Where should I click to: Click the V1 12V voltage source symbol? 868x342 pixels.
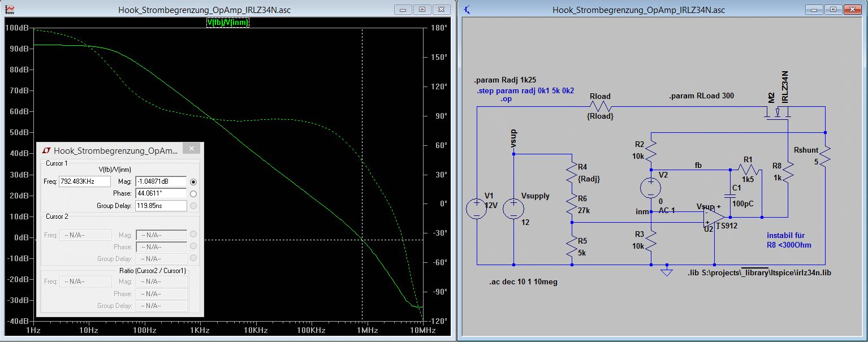pyautogui.click(x=477, y=208)
